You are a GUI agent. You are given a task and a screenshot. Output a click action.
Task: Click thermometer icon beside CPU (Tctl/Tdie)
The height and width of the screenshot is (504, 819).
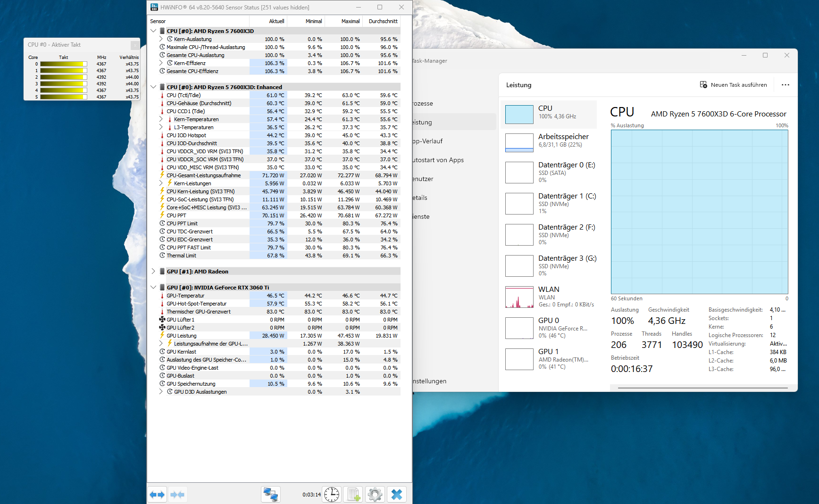162,95
